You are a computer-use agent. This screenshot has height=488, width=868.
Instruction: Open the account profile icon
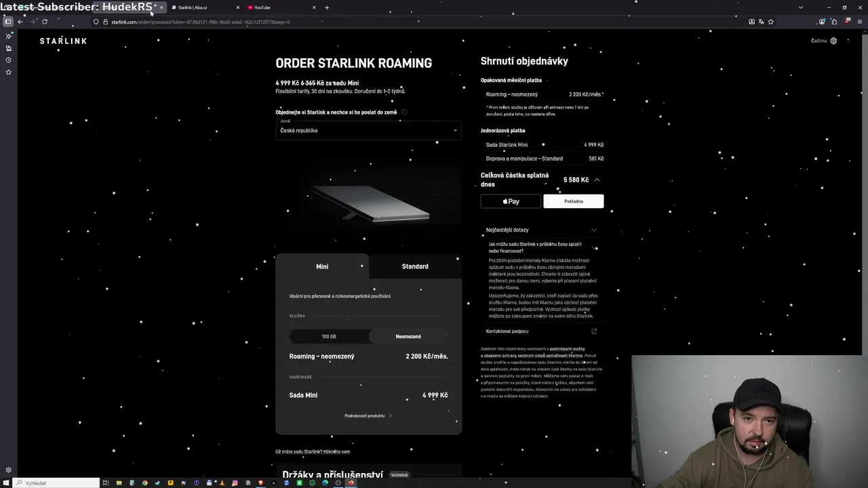click(822, 22)
